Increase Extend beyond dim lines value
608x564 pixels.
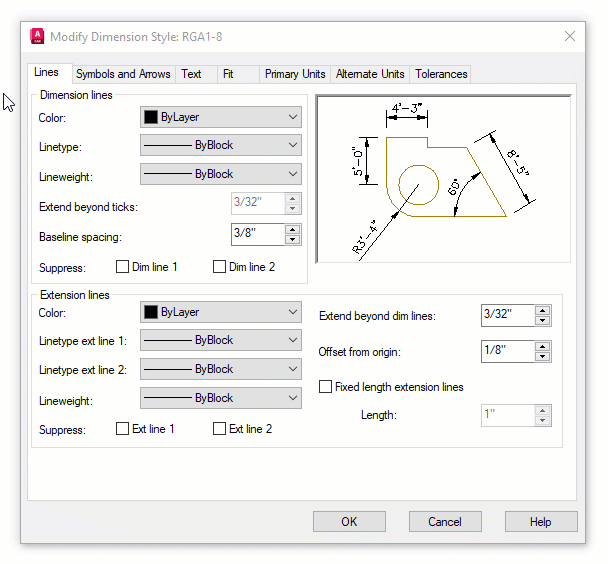(x=542, y=310)
